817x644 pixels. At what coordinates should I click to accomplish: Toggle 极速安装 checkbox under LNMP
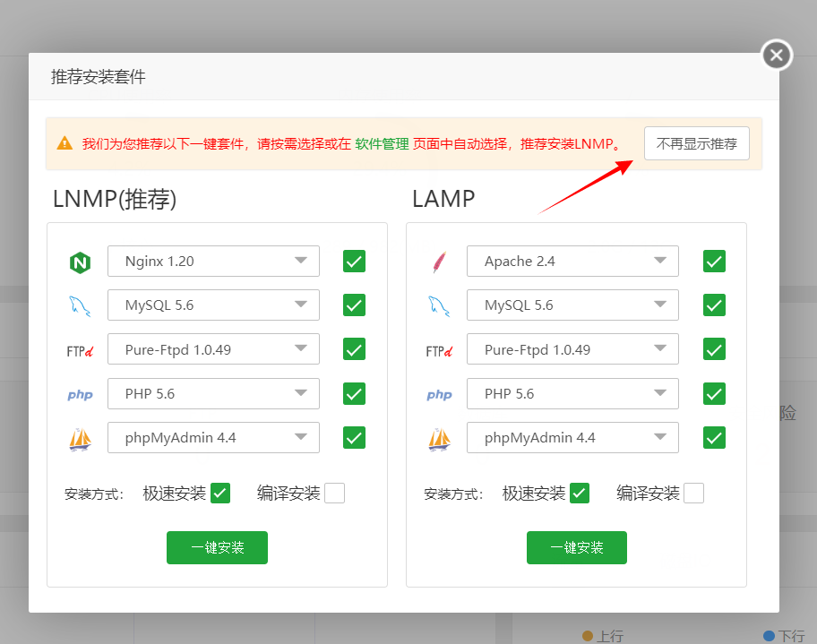coord(220,493)
